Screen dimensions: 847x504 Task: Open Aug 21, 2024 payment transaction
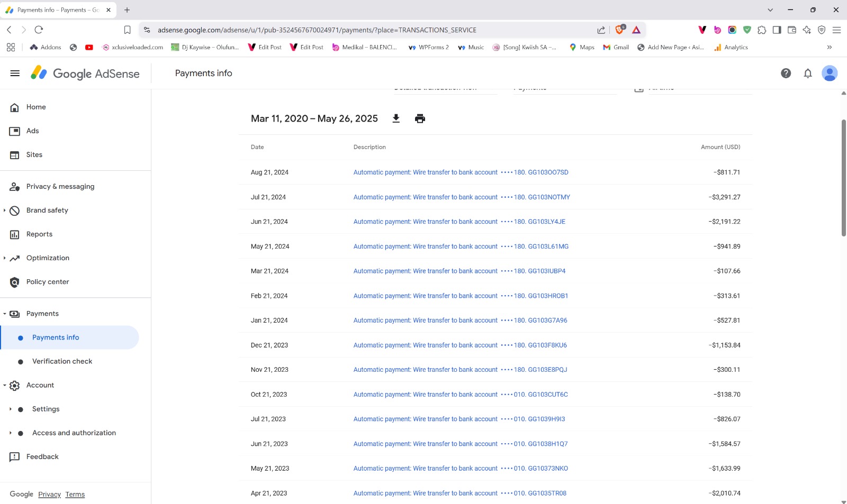pos(460,172)
